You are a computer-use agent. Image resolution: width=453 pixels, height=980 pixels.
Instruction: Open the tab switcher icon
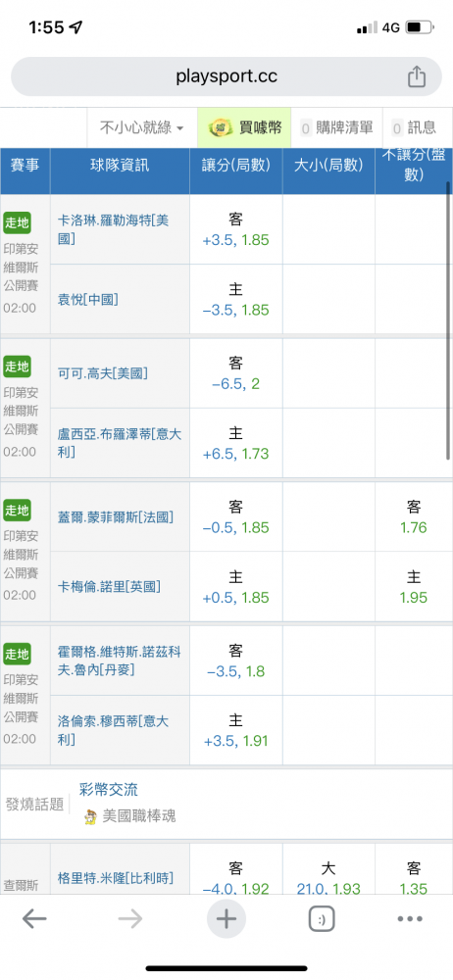tap(322, 919)
